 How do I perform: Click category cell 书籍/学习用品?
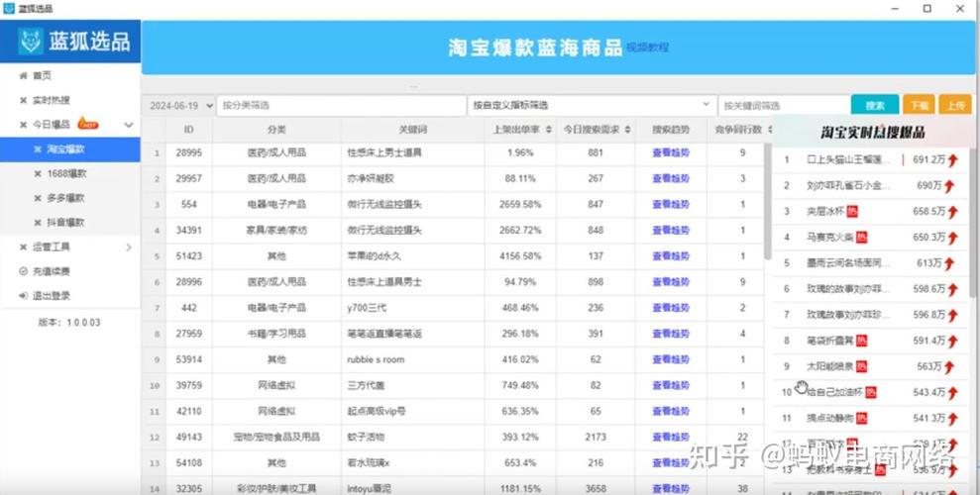pos(276,334)
